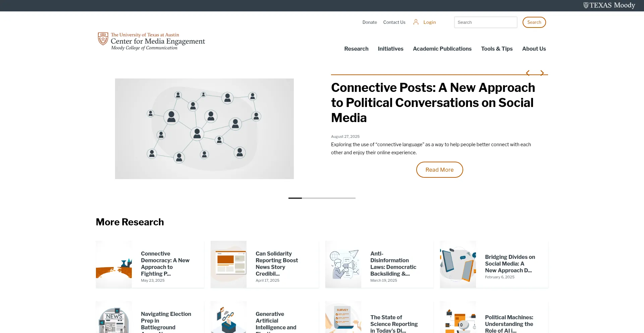The image size is (644, 333).
Task: Select the Solidarity Reporting article thumbnail
Action: pyautogui.click(x=228, y=264)
